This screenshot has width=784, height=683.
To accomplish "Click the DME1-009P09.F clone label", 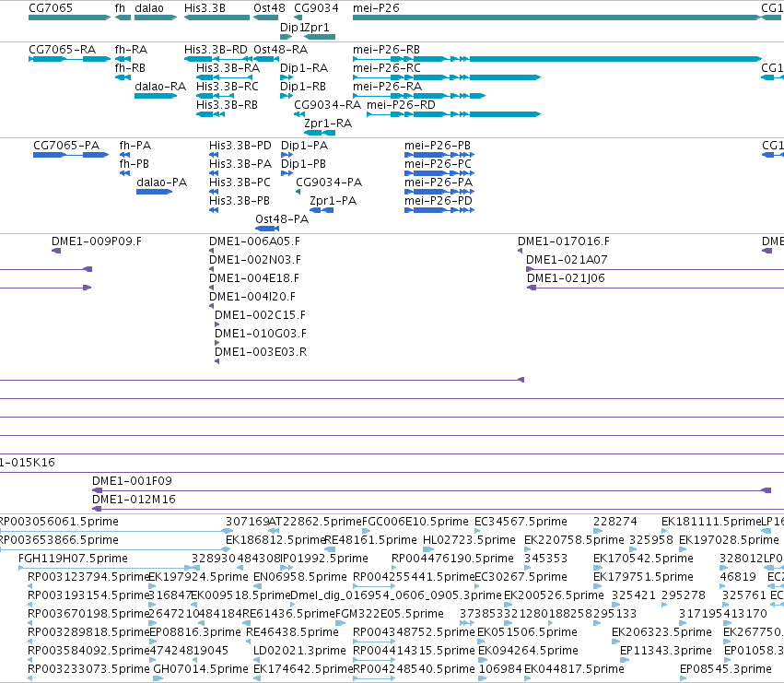I will 97,241.
